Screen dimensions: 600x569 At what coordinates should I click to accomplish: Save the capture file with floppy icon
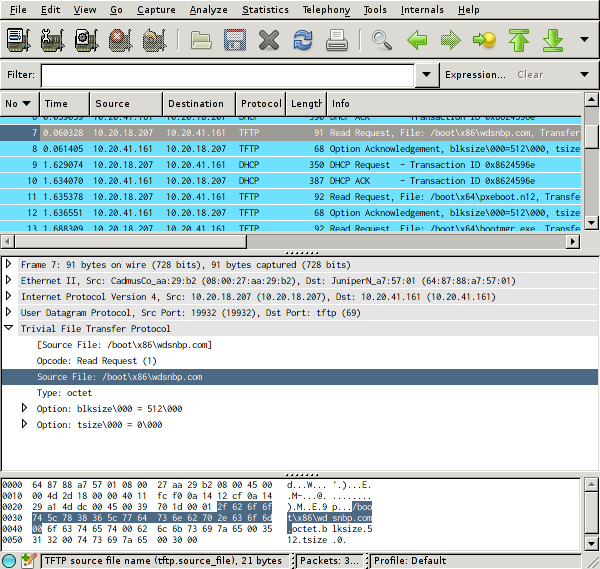point(235,41)
